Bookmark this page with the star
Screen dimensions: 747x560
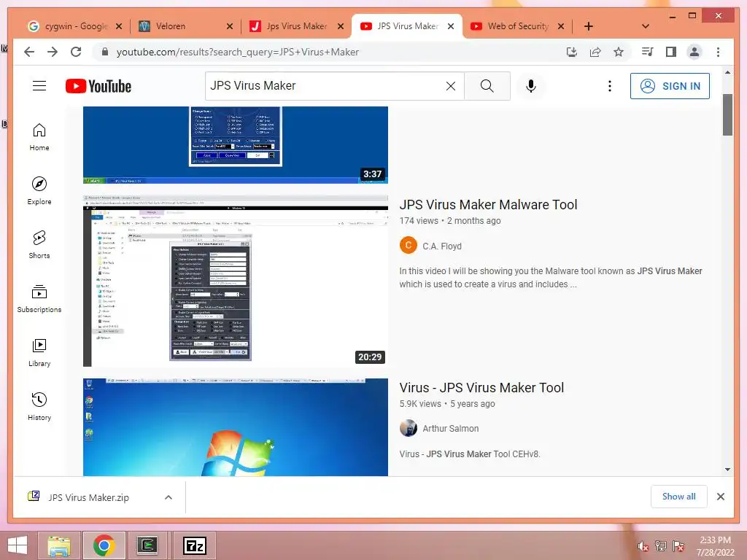pyautogui.click(x=619, y=52)
